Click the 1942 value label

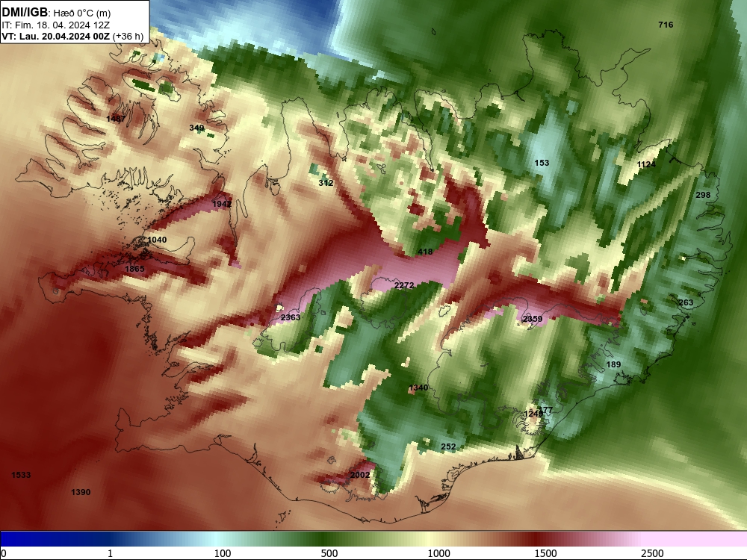(222, 204)
